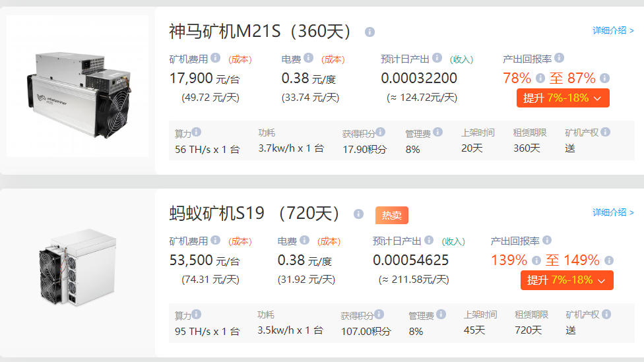This screenshot has height=362, width=644.
Task: Click info icon next to S19 产出回报率
Action: 546,240
